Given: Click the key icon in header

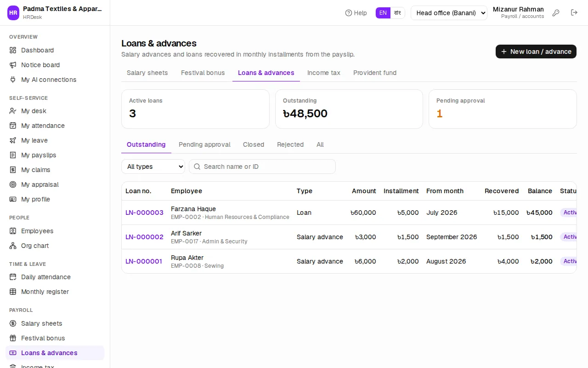Looking at the screenshot, I should pos(556,13).
